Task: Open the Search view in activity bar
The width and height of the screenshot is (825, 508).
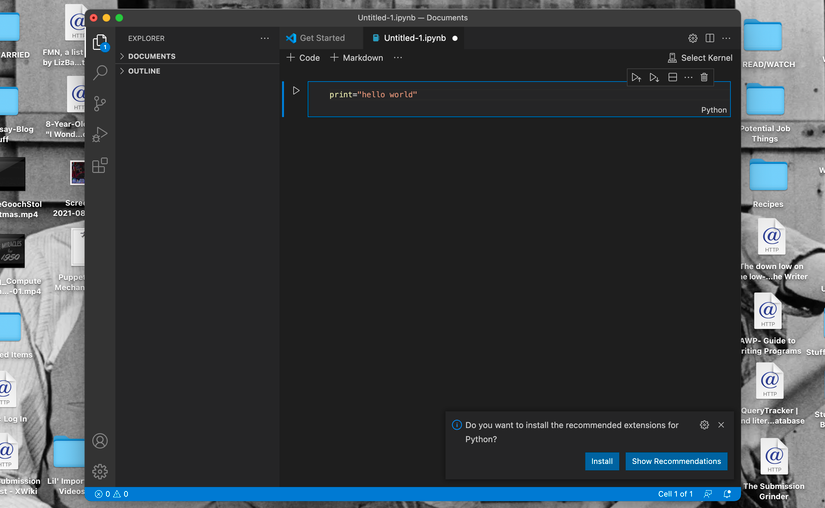Action: 100,72
